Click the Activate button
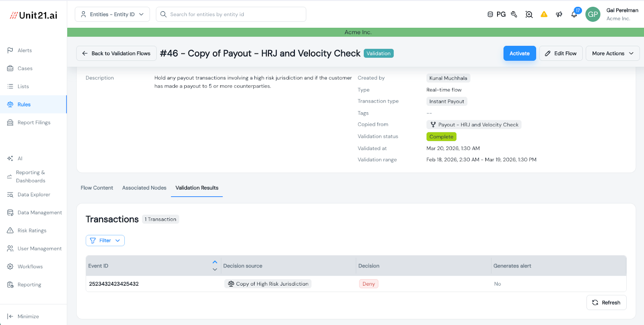Image resolution: width=644 pixels, height=325 pixels. pyautogui.click(x=520, y=53)
